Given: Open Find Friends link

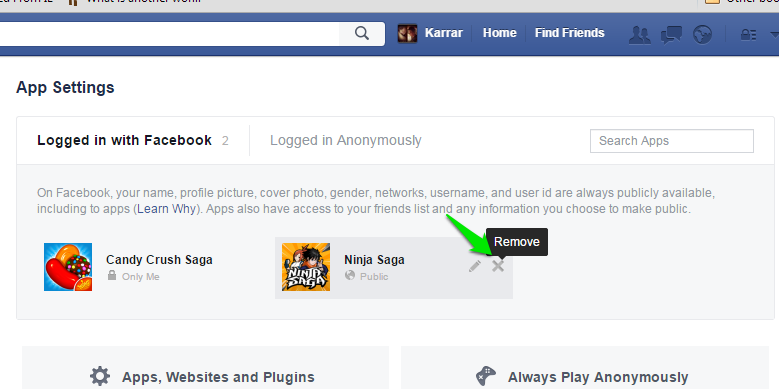Looking at the screenshot, I should coord(569,33).
